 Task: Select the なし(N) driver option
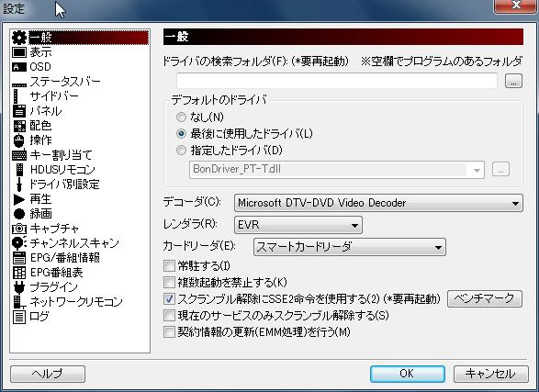pos(181,118)
